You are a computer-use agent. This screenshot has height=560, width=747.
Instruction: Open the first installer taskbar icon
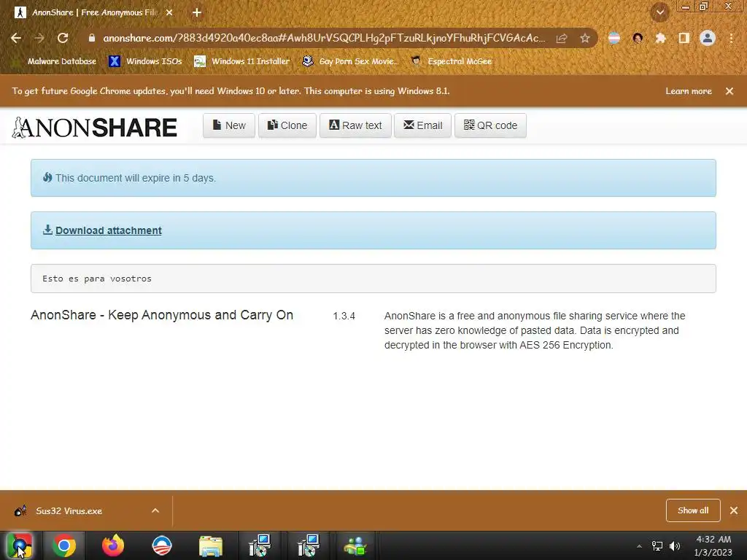[260, 545]
